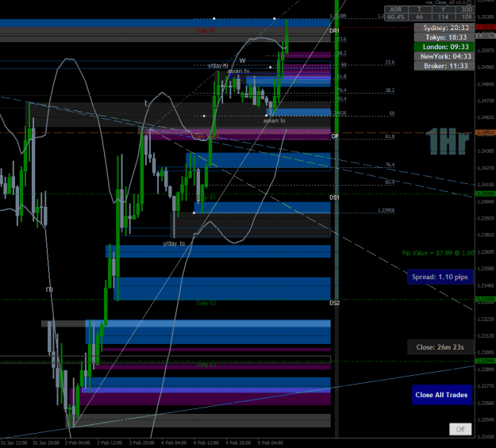This screenshot has height=448, width=496.
Task: Click the 1.24626 Fibonacci price label
Action: click(338, 113)
